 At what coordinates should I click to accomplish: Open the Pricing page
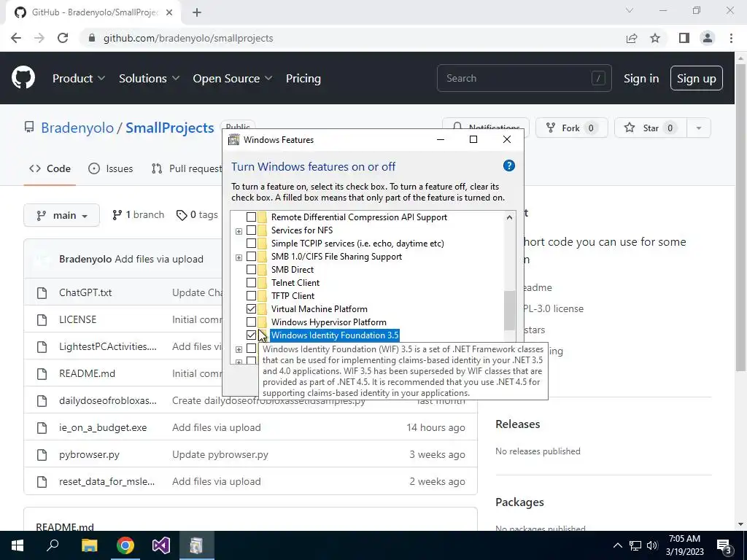(x=303, y=78)
